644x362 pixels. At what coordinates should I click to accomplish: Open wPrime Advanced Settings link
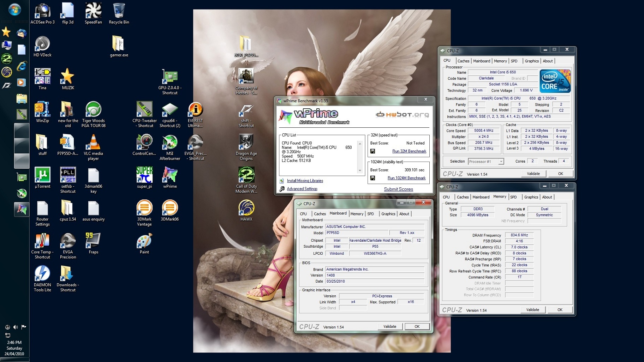click(x=302, y=189)
